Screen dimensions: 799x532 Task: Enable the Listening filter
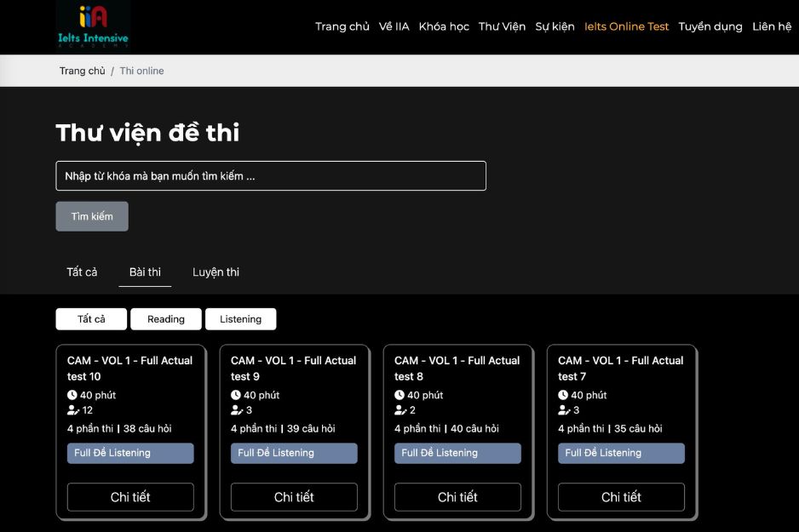pyautogui.click(x=241, y=318)
